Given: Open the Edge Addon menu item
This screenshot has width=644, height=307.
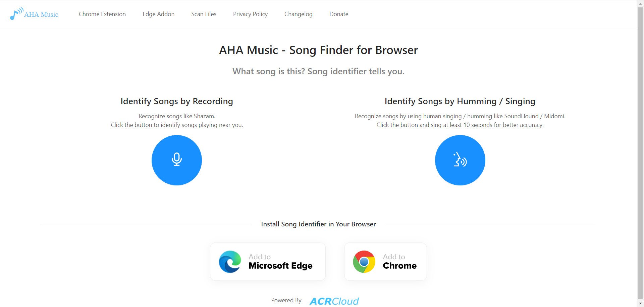Looking at the screenshot, I should click(x=158, y=14).
